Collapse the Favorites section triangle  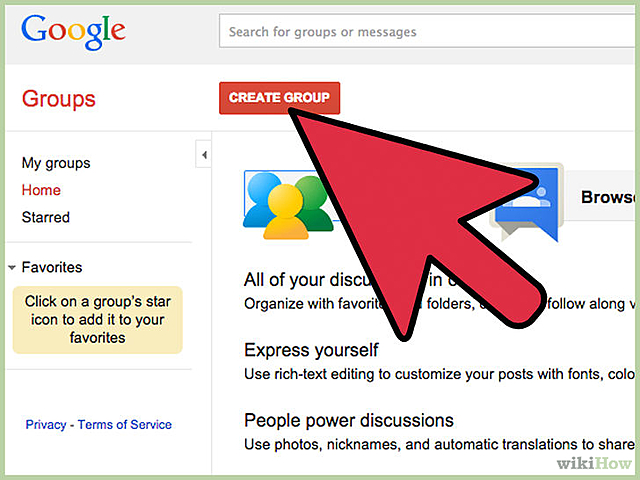click(12, 268)
